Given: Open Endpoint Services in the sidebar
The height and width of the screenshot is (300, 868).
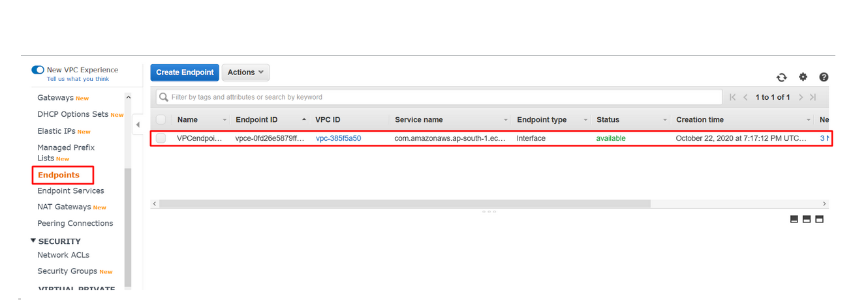Looking at the screenshot, I should 70,190.
